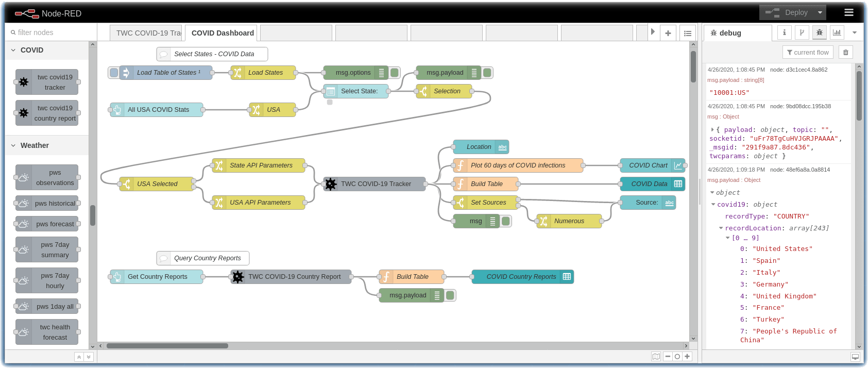Image resolution: width=868 pixels, height=368 pixels.
Task: Zoom in with the plus icon
Action: 687,356
